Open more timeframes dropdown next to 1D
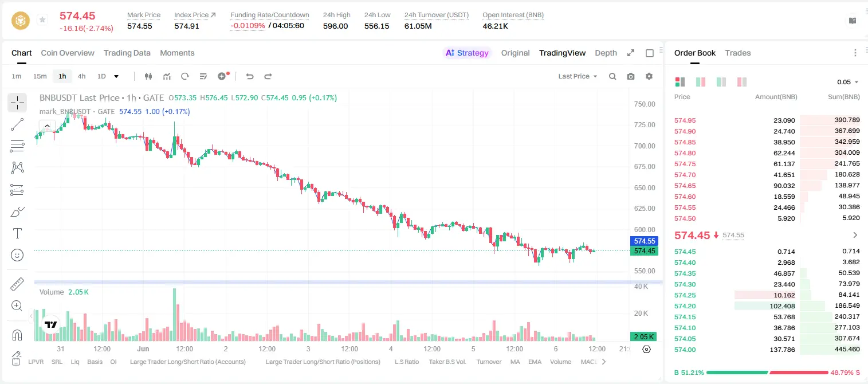This screenshot has height=384, width=868. (x=116, y=76)
